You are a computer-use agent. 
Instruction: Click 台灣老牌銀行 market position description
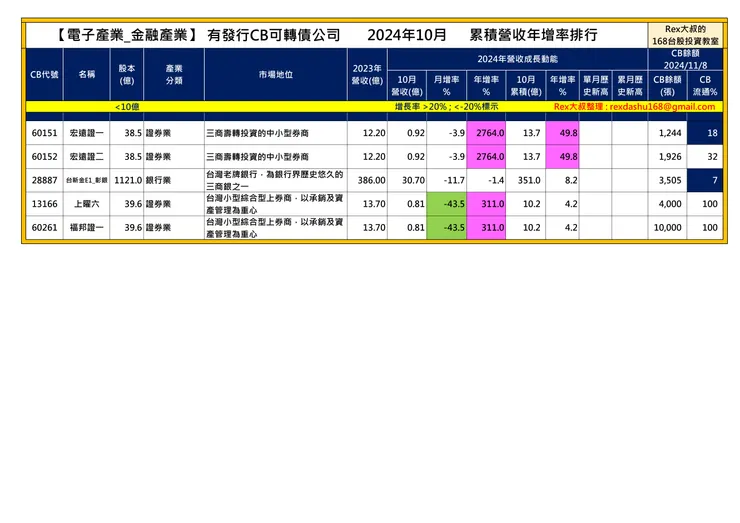(275, 180)
